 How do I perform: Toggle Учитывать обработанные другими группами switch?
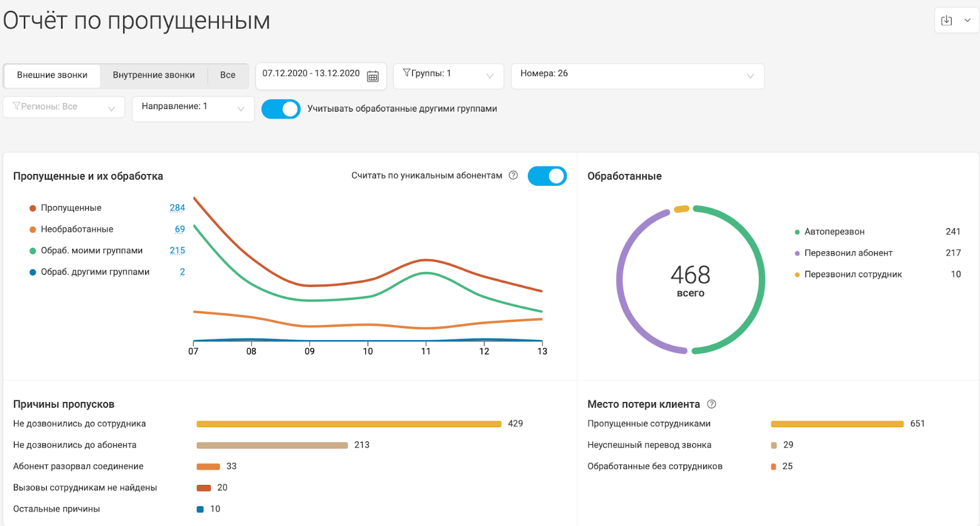(x=281, y=109)
